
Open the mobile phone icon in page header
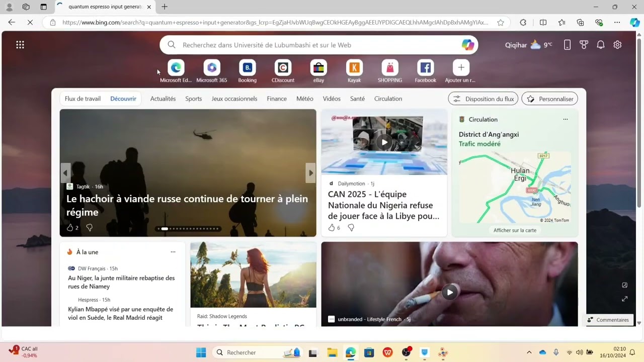point(567,45)
